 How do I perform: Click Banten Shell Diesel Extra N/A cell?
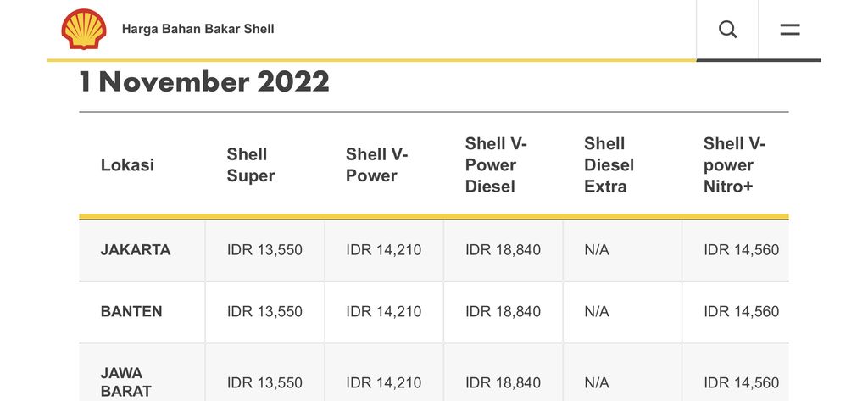pos(597,311)
